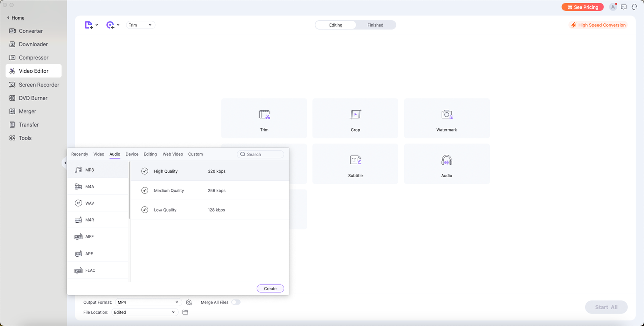Click output format settings gear icon
Image resolution: width=644 pixels, height=326 pixels.
189,302
